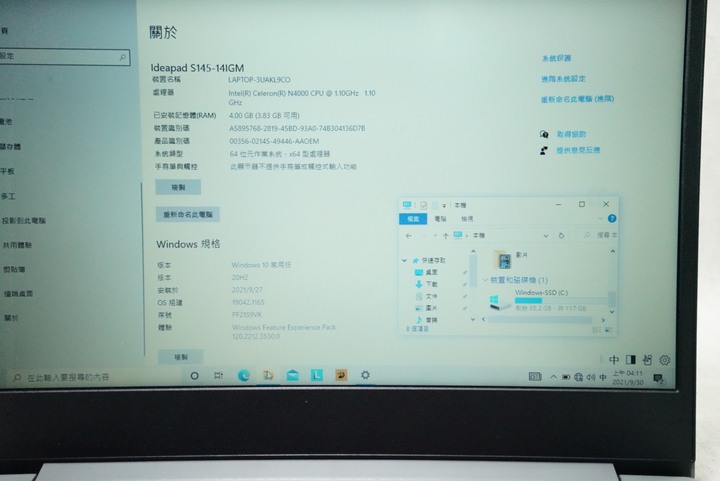720x481 pixels.
Task: Open the notification center icon
Action: [658, 378]
